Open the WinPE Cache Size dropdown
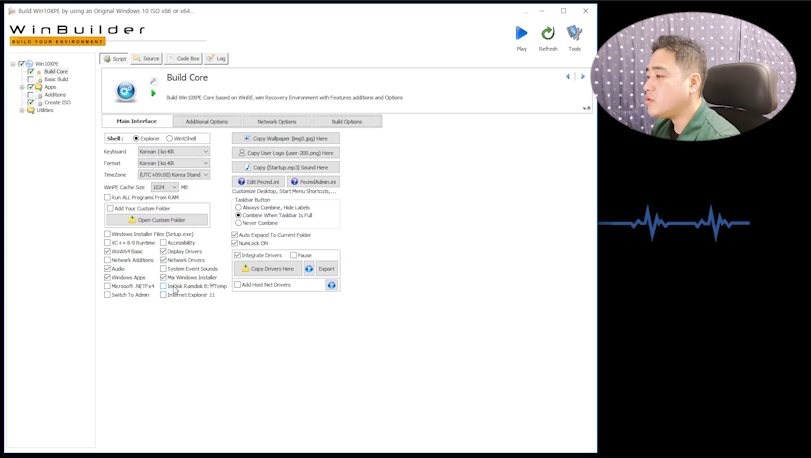The height and width of the screenshot is (458, 811). [164, 187]
